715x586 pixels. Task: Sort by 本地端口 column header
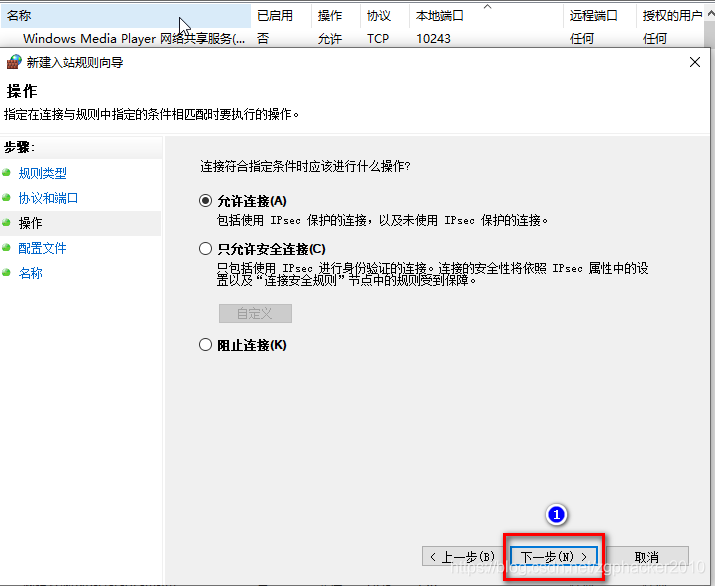pos(487,16)
